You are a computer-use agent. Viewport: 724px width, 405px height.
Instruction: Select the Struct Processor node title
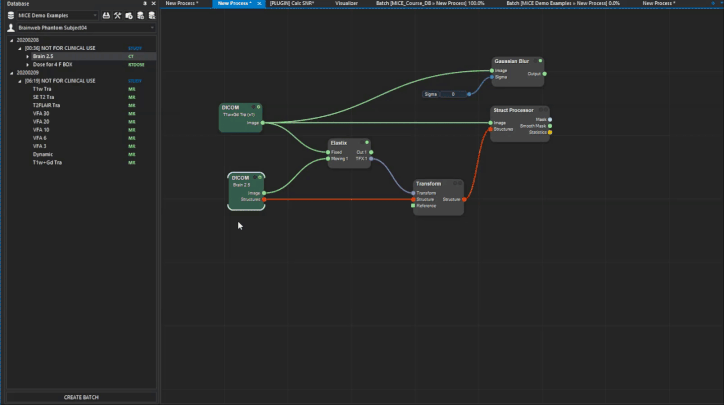pos(513,110)
